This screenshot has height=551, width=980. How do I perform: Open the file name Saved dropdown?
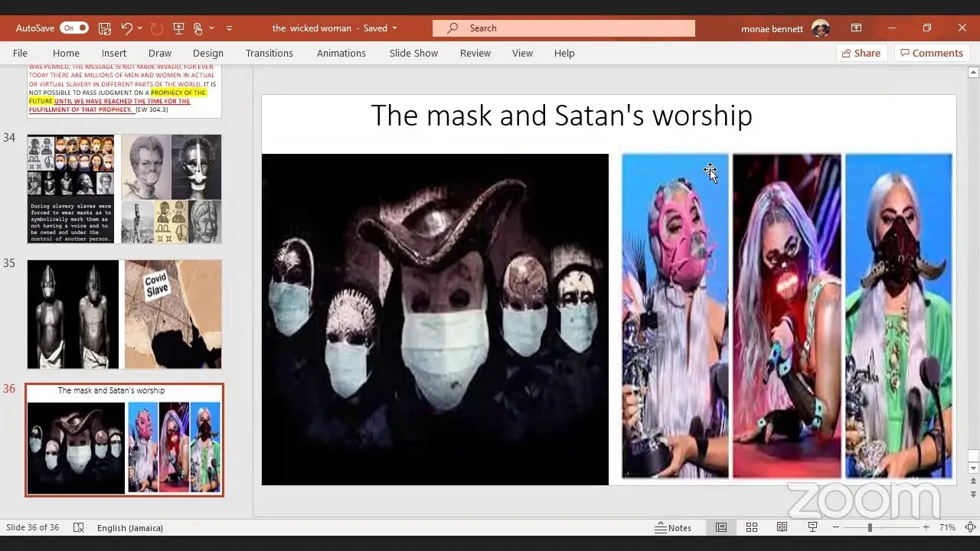(x=395, y=28)
